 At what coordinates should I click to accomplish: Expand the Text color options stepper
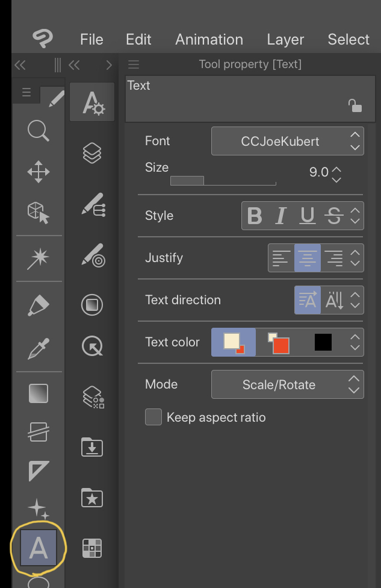pos(355,343)
